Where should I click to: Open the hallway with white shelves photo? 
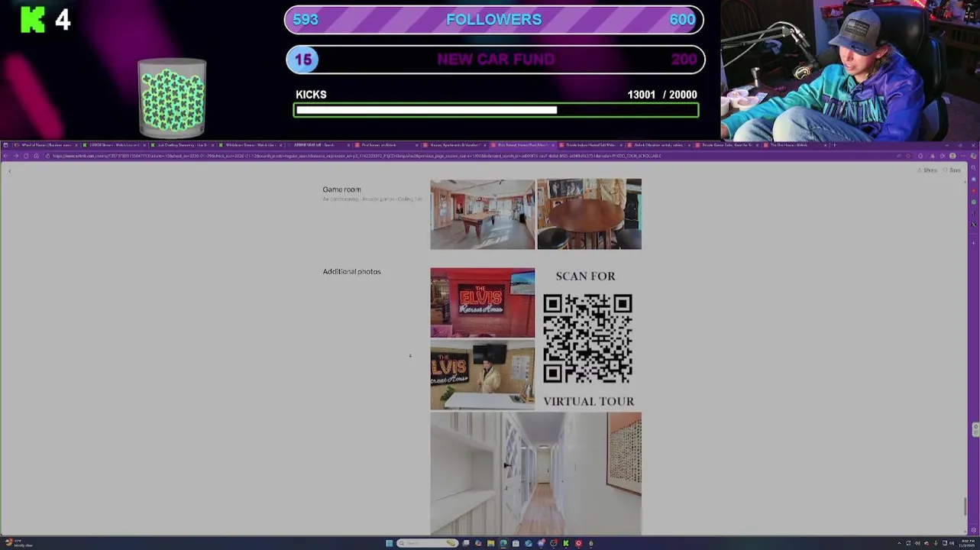(x=535, y=474)
